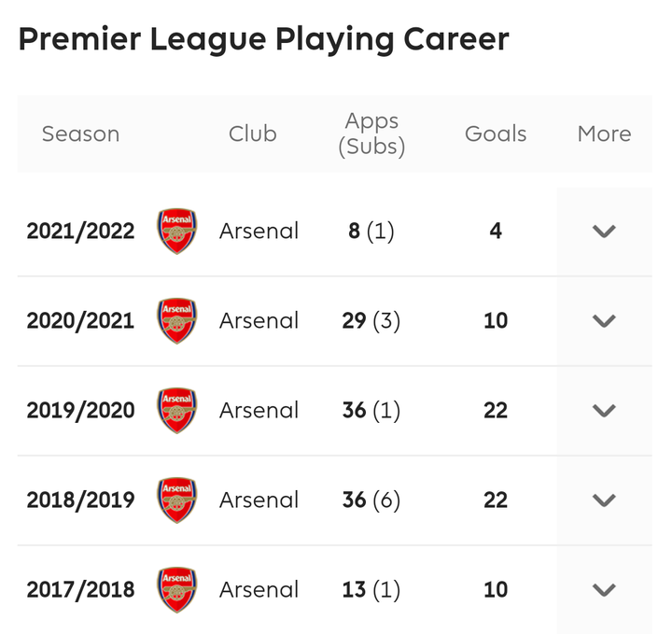Select the 2020/2021 season label

coord(80,320)
